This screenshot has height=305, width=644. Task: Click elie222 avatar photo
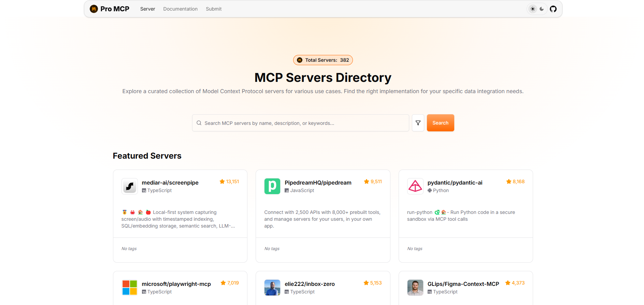[272, 288]
